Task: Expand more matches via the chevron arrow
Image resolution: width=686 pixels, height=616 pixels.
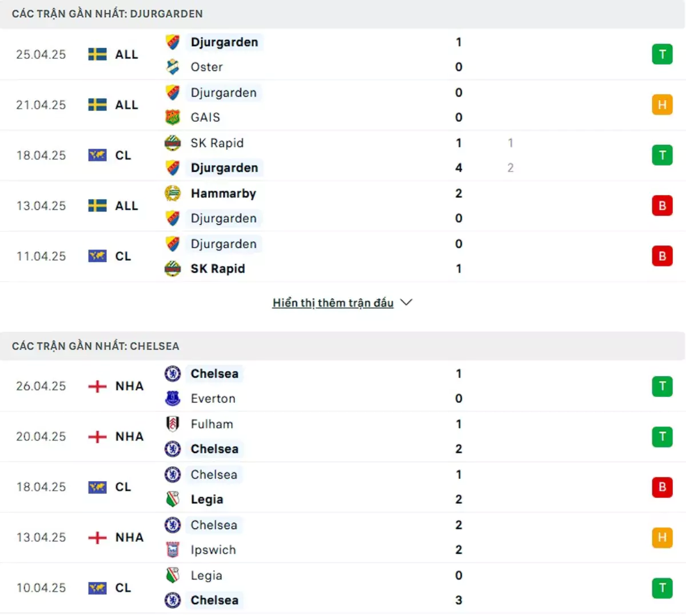Action: click(x=406, y=303)
